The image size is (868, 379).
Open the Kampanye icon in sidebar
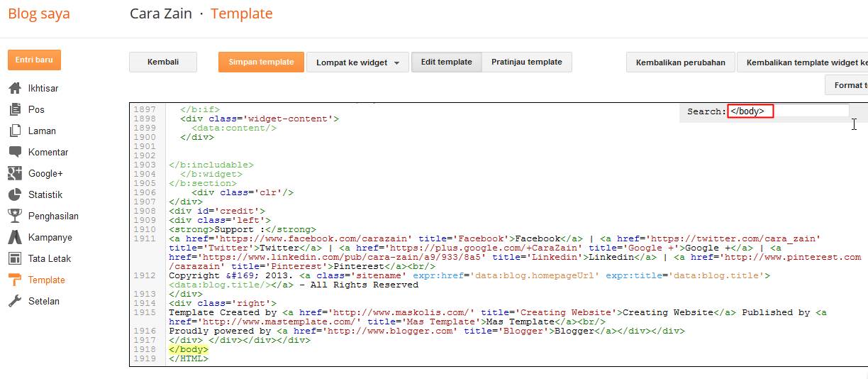15,237
